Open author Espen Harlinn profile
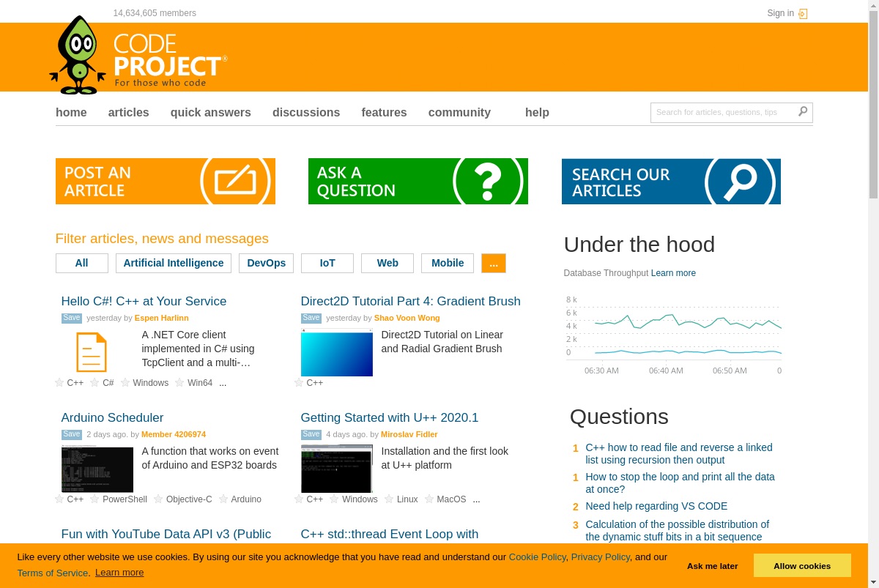Image resolution: width=879 pixels, height=588 pixels. (x=161, y=318)
